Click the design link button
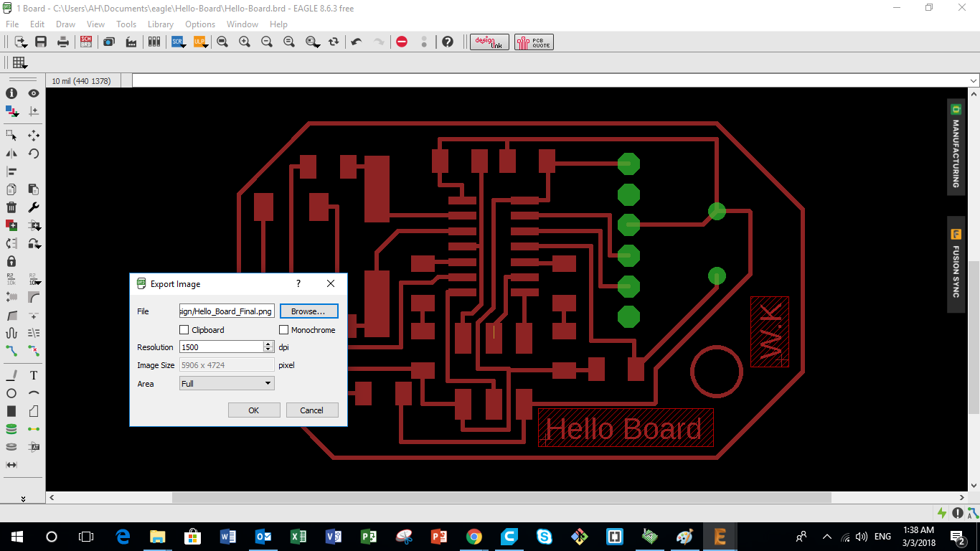 (x=490, y=42)
